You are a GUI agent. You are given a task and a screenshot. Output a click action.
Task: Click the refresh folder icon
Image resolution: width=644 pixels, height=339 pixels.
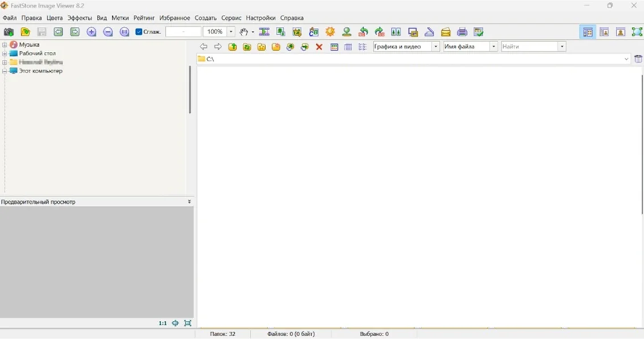pos(247,47)
